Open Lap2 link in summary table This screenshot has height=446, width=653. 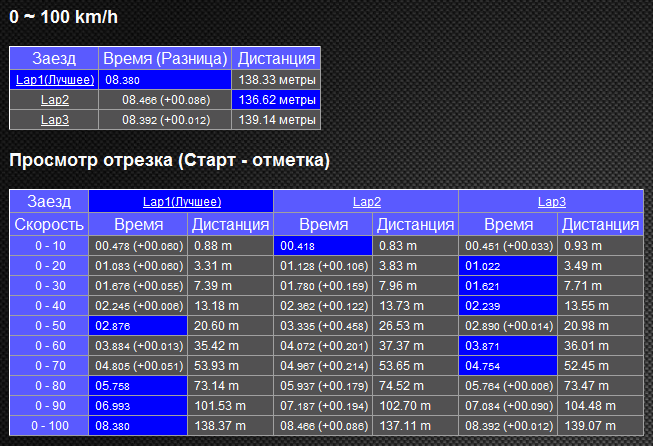(x=55, y=100)
